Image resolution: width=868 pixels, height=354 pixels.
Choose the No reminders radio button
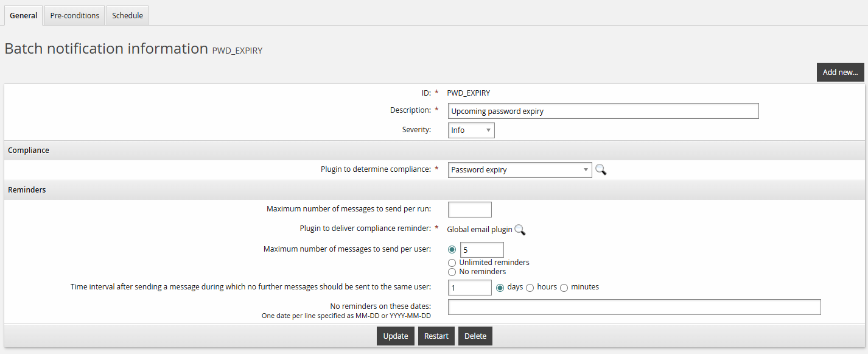click(452, 272)
